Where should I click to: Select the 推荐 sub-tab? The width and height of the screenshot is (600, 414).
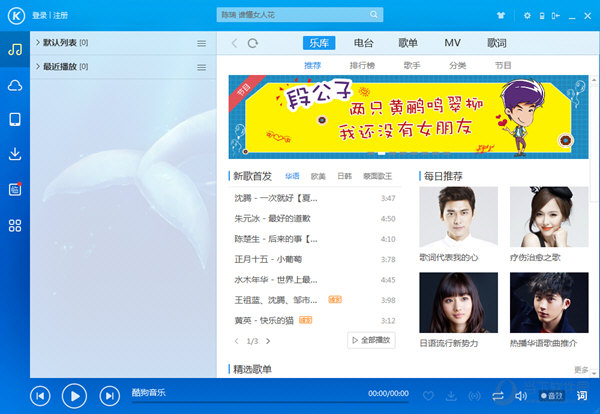click(312, 65)
